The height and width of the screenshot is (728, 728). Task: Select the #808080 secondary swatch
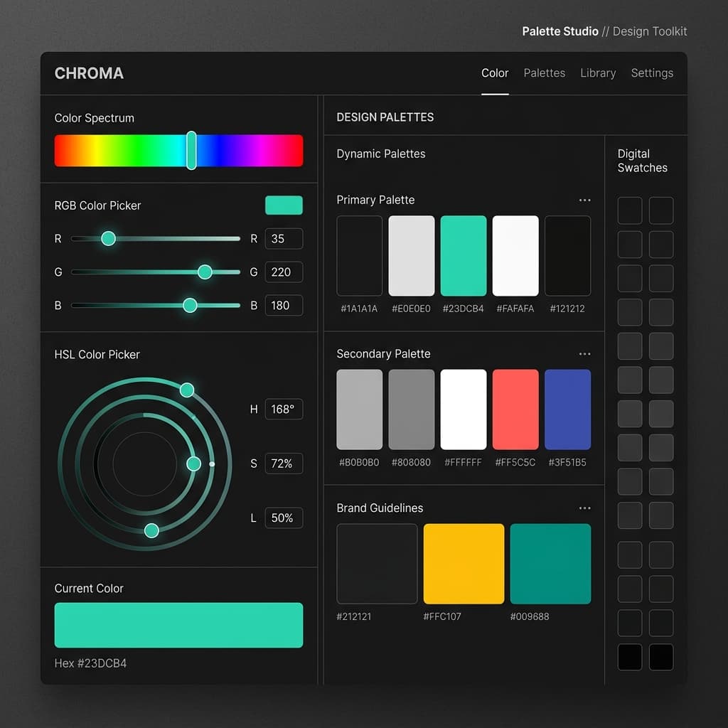[412, 409]
